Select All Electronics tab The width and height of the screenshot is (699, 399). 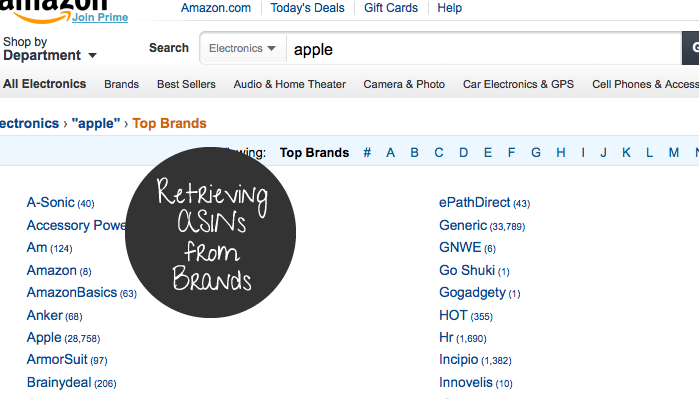point(45,84)
